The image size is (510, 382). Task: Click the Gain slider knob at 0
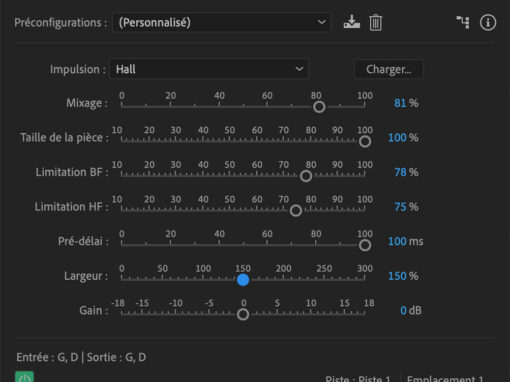point(243,314)
